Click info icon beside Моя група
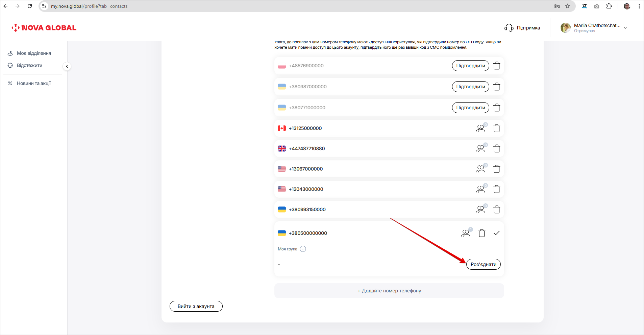644x335 pixels. pyautogui.click(x=303, y=249)
